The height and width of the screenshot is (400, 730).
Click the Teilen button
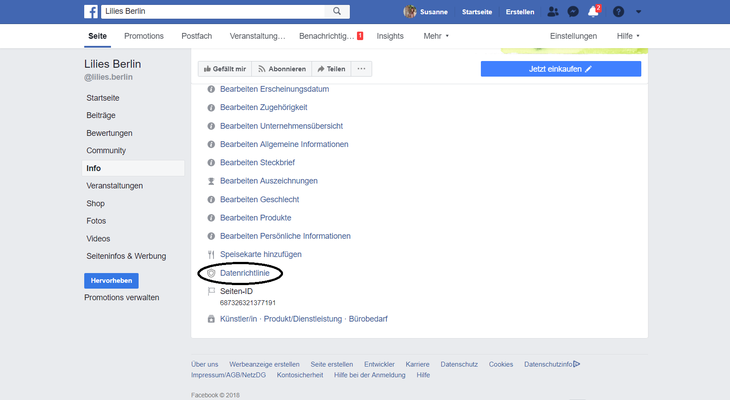331,69
